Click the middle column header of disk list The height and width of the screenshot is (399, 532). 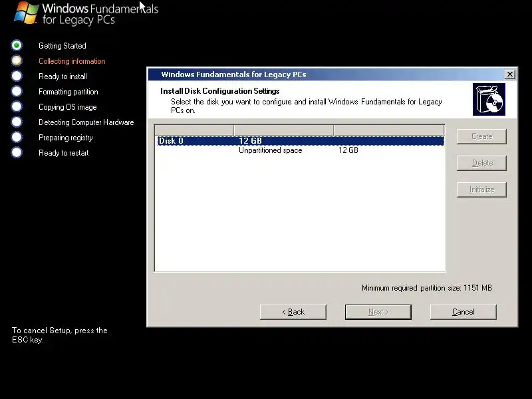(x=284, y=130)
